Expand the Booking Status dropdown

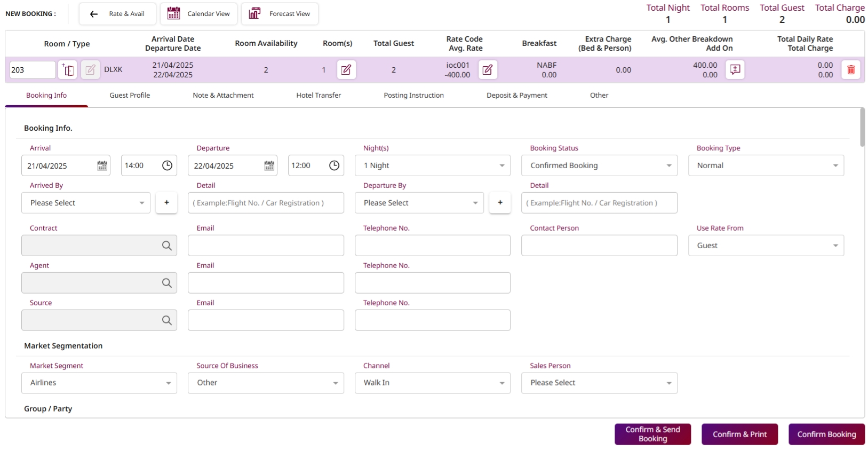(599, 166)
